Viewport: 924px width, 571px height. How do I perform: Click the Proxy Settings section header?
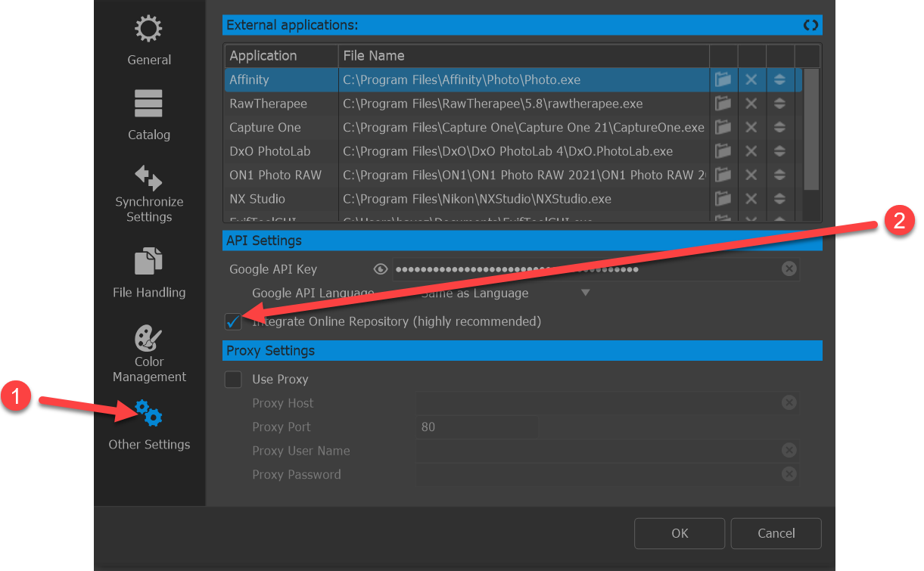click(x=522, y=351)
